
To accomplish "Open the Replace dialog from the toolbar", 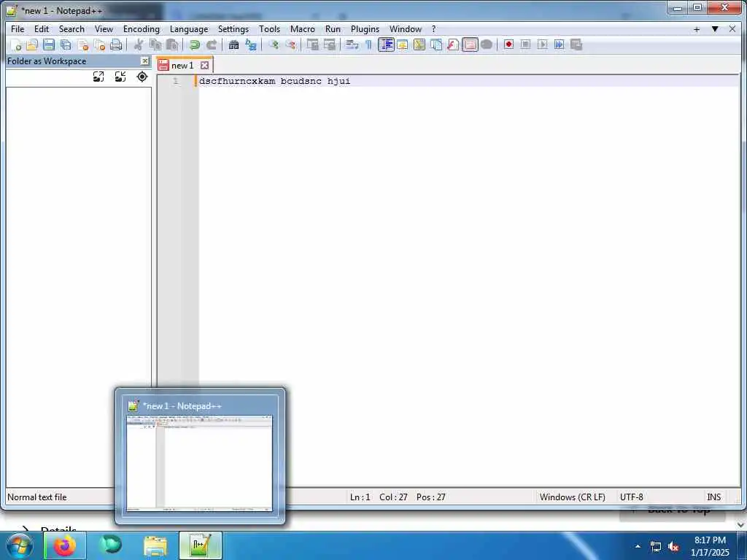I will [251, 44].
